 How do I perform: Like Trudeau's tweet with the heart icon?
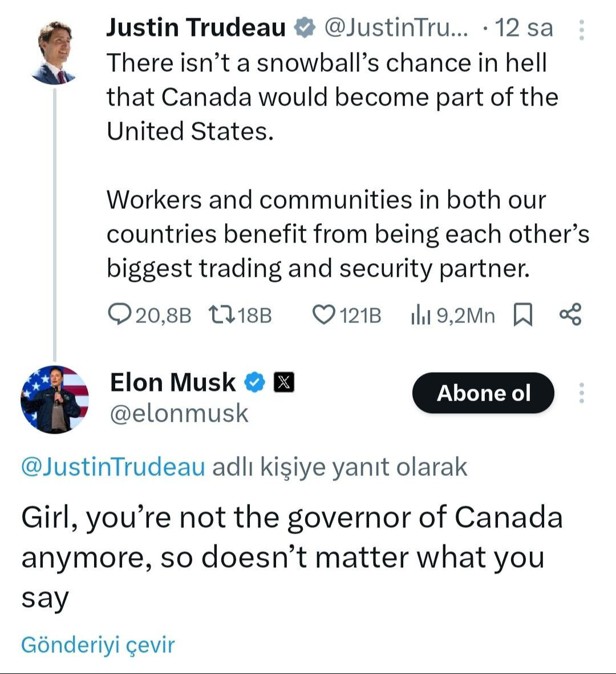tap(325, 314)
